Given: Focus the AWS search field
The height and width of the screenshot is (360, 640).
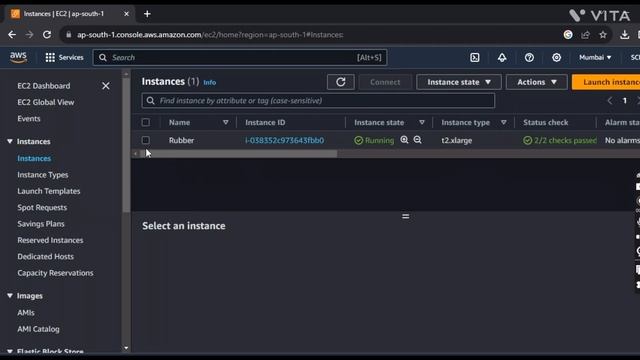Looking at the screenshot, I should [240, 58].
